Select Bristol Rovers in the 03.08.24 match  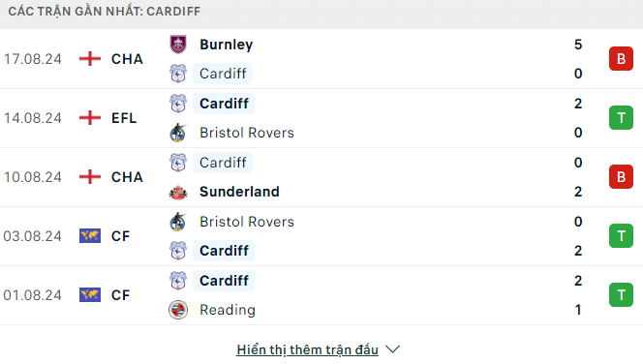coord(247,222)
